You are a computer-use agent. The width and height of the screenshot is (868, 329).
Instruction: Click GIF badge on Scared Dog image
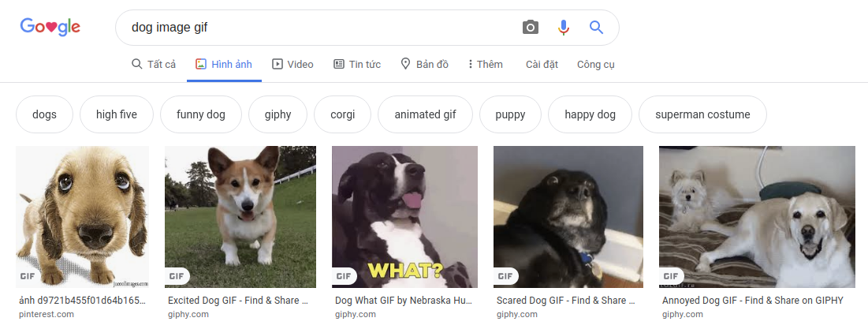coord(506,275)
